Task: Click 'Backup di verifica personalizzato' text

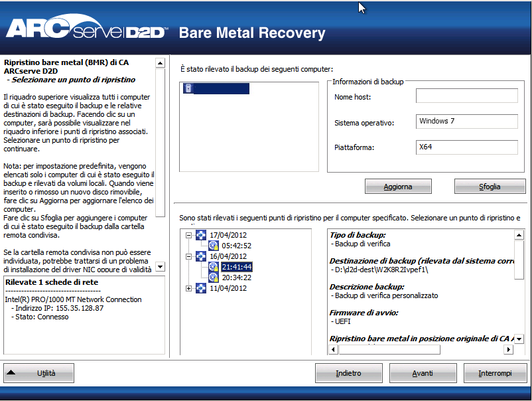Action: [x=387, y=295]
